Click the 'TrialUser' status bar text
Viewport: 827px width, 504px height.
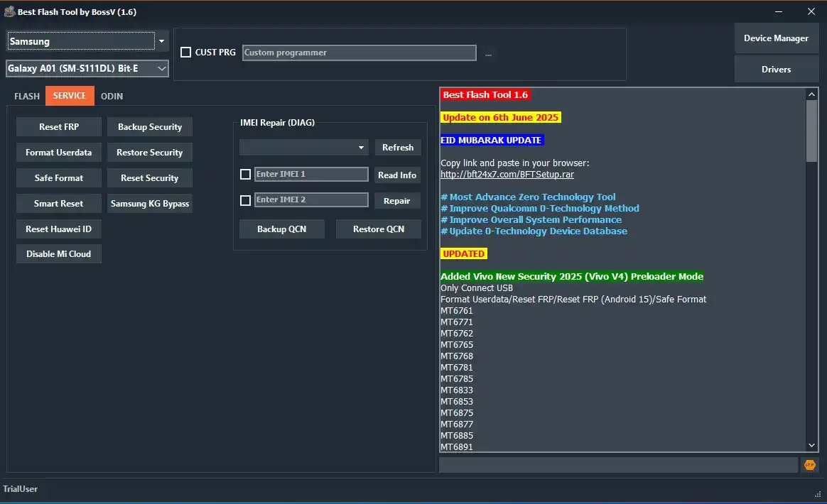click(x=20, y=488)
